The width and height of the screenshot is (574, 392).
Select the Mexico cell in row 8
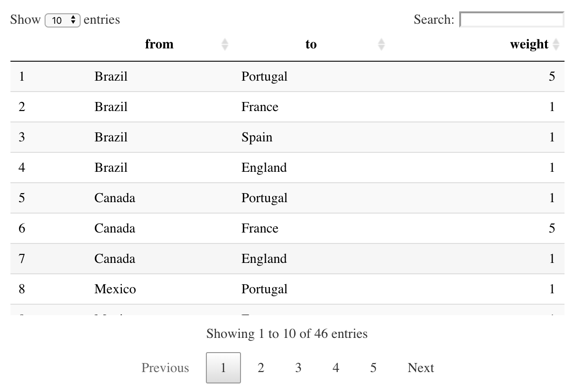point(115,289)
